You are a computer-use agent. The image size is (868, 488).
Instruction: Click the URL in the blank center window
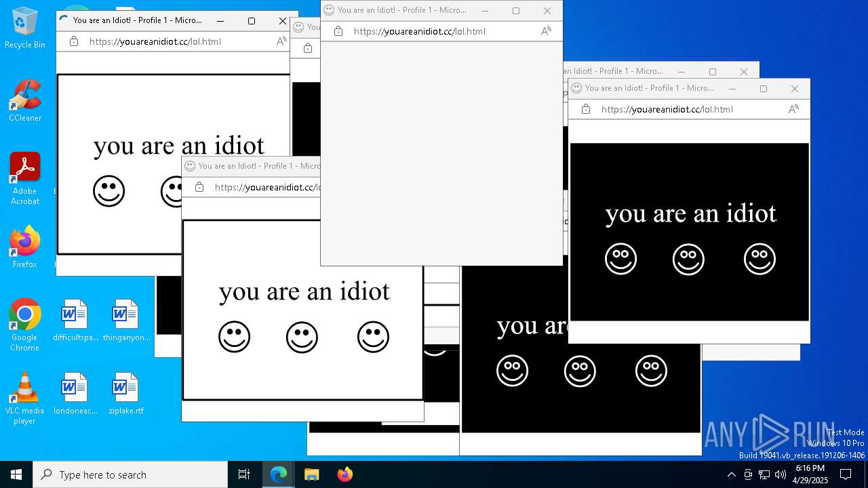420,31
